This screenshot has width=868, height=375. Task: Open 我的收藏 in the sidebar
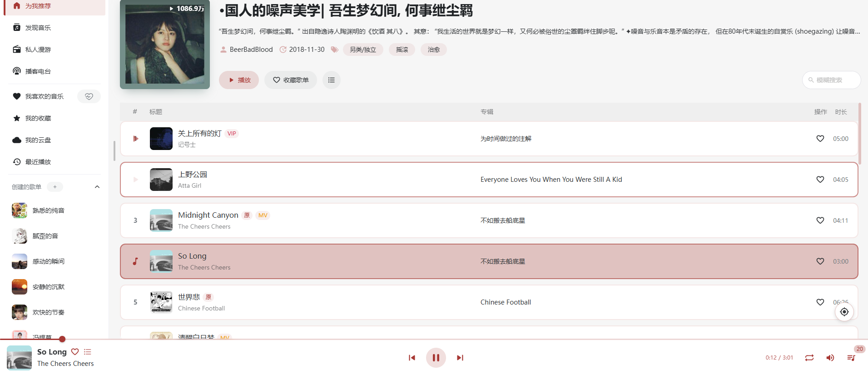point(55,118)
